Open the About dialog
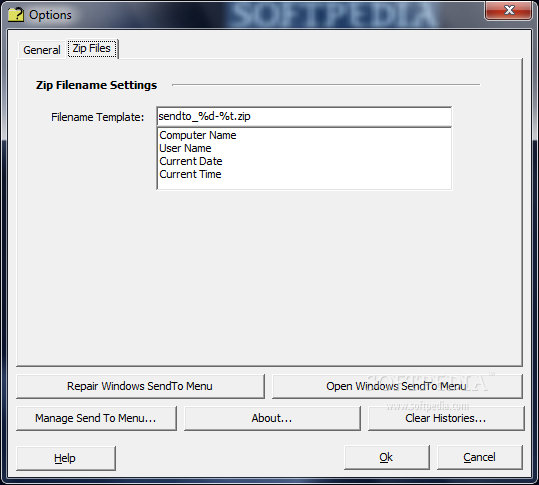 click(x=272, y=418)
